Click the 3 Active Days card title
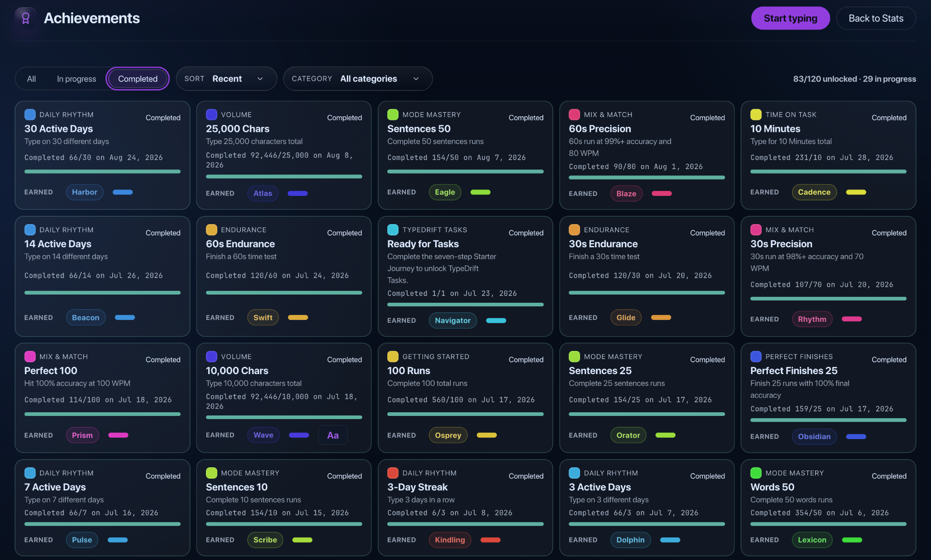Viewport: 931px width, 560px height. coord(600,487)
